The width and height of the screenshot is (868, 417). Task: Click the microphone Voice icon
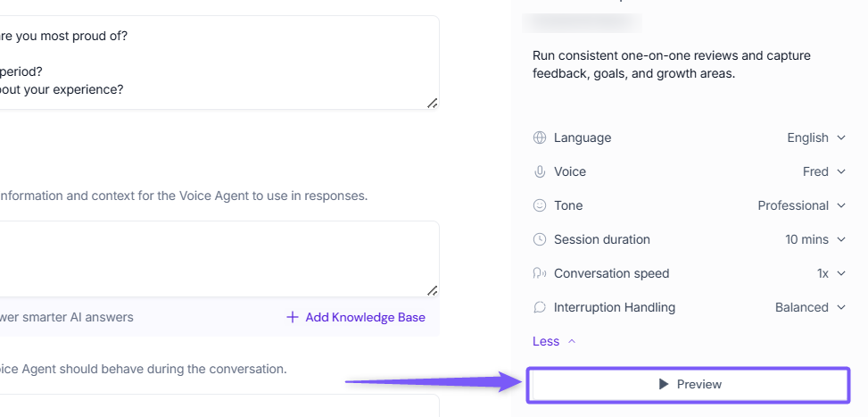[x=539, y=171]
